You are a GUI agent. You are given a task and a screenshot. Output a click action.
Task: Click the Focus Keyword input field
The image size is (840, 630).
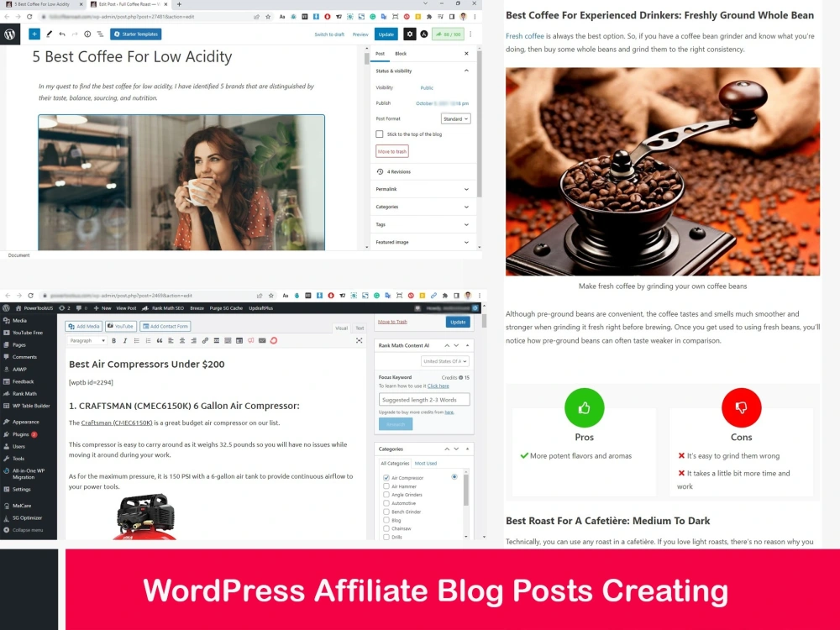click(424, 400)
